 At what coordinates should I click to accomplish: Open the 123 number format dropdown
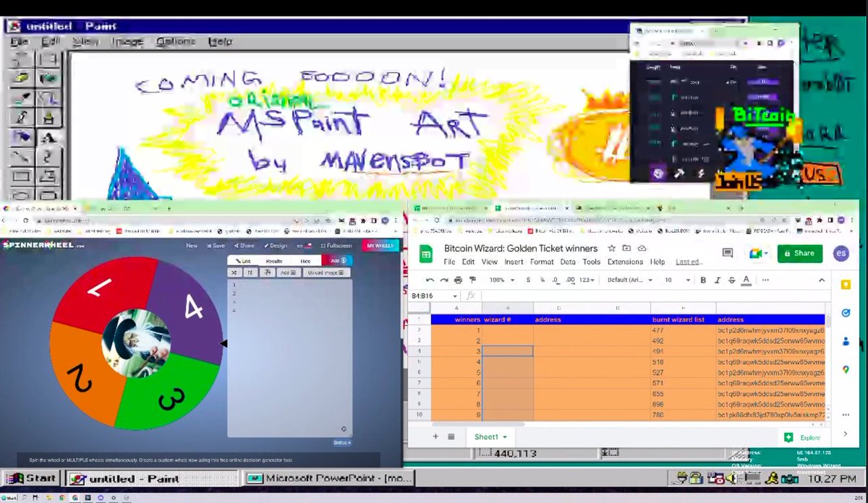pos(586,280)
